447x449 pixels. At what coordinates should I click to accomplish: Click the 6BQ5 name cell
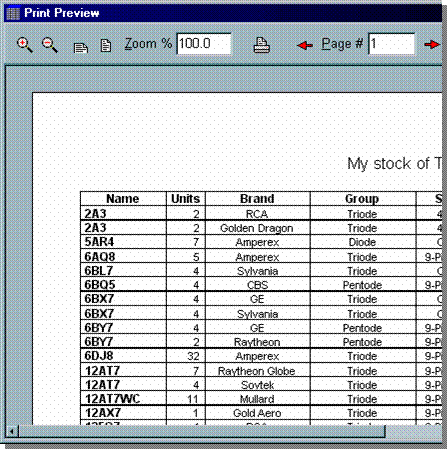click(x=123, y=285)
